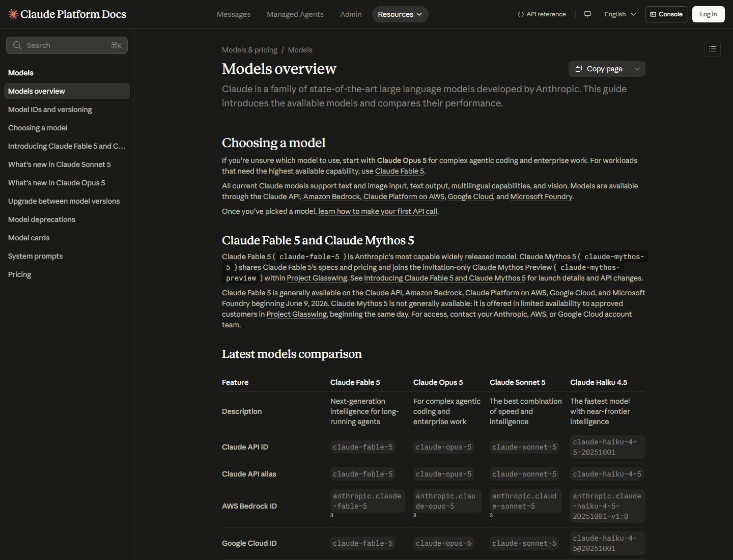The width and height of the screenshot is (733, 560).
Task: Click the Claude Haiku 4.5 column header
Action: coord(599,382)
